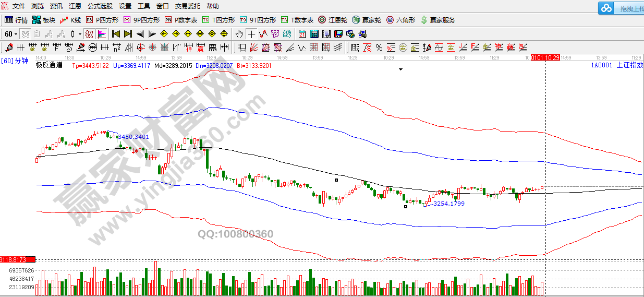
Task: Toggle the crosshair cursor button
Action: click(x=252, y=34)
